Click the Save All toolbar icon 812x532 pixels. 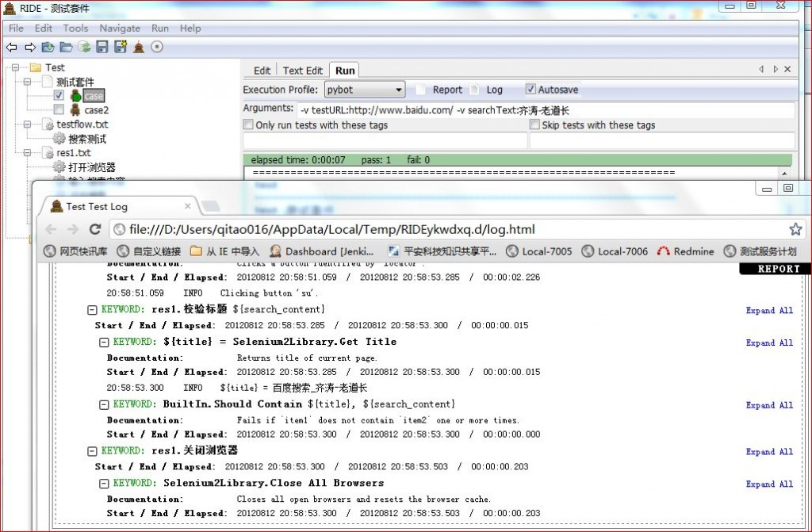point(120,48)
